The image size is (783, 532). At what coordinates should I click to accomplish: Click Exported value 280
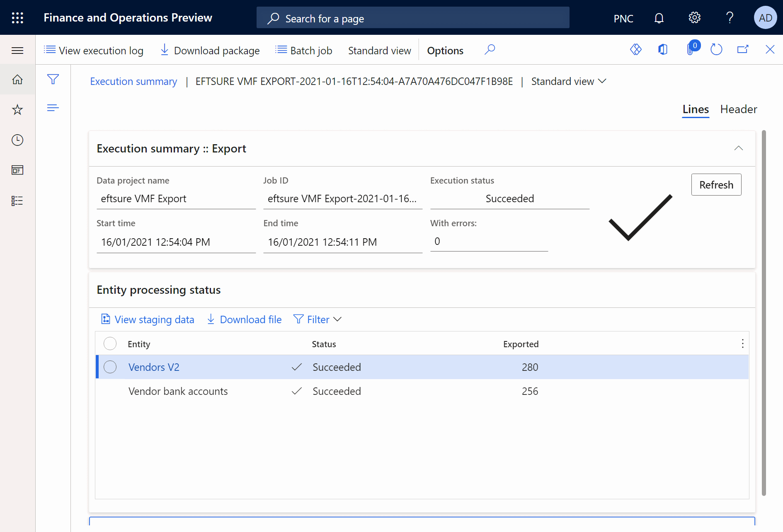530,367
